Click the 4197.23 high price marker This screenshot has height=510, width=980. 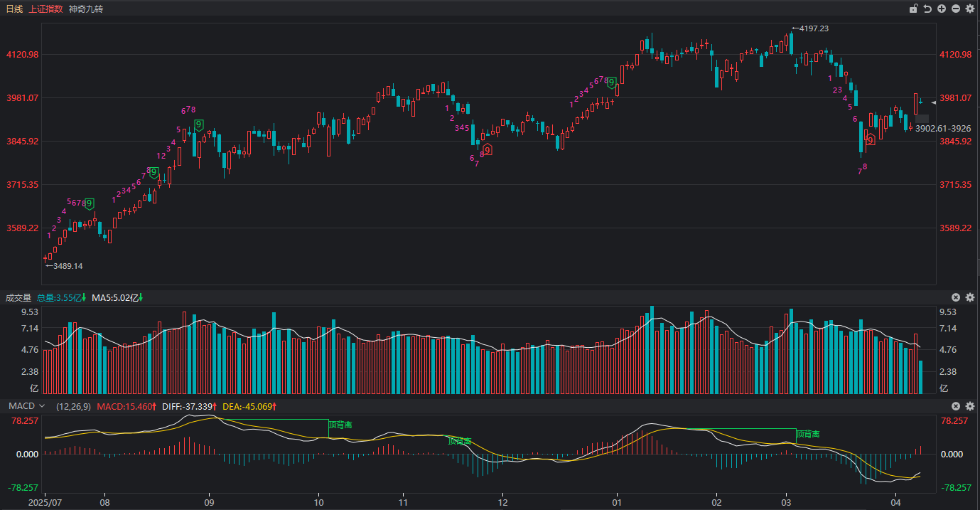(x=813, y=28)
